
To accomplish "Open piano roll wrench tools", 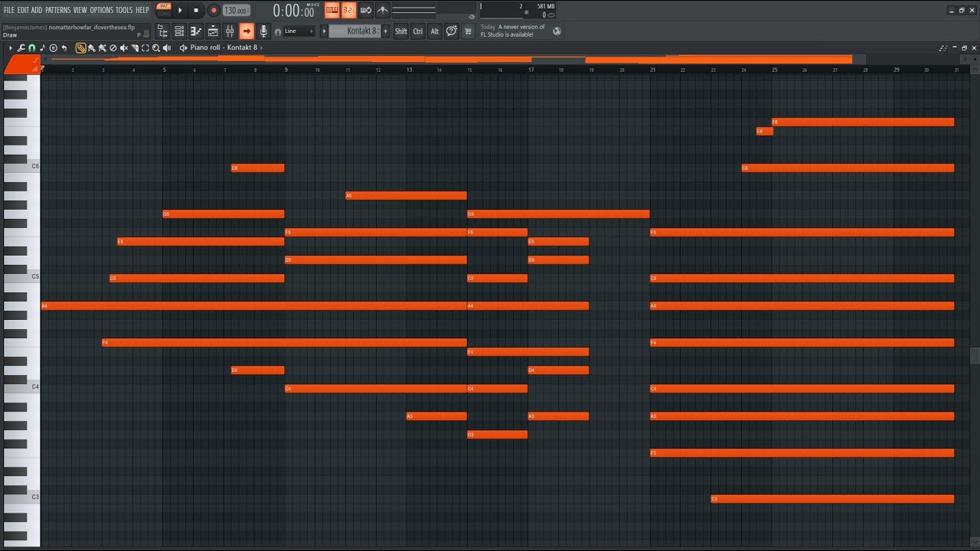I will (x=21, y=47).
